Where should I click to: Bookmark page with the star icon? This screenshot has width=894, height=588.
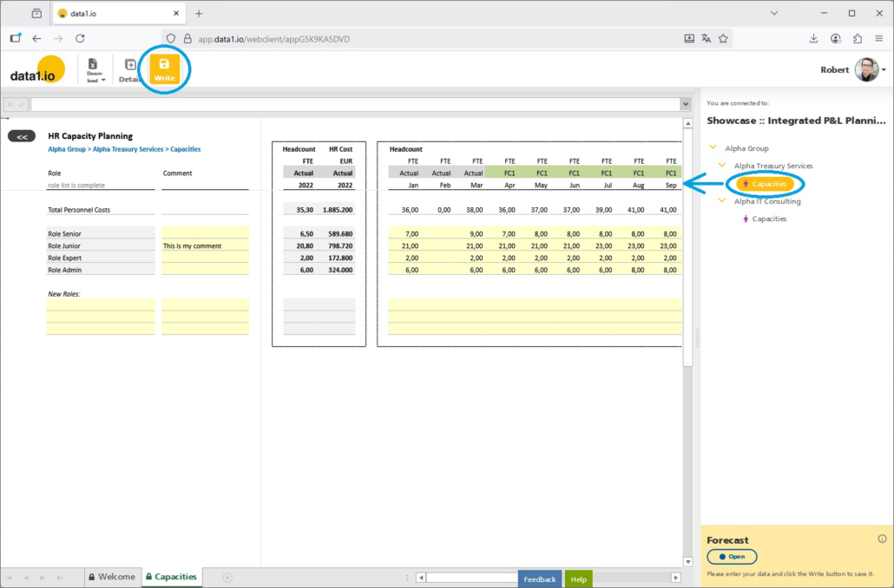click(x=723, y=38)
